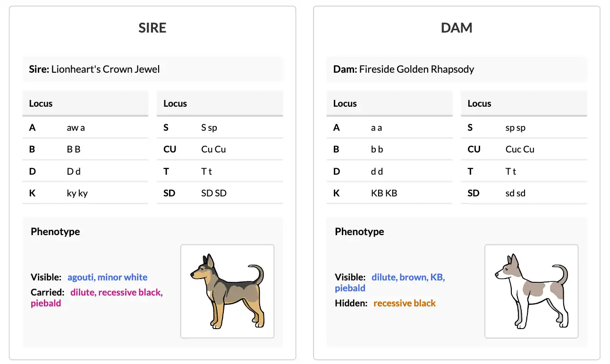Click the Sire dog illustration thumbnail
Viewport: 610px width, 364px height.
point(227,291)
